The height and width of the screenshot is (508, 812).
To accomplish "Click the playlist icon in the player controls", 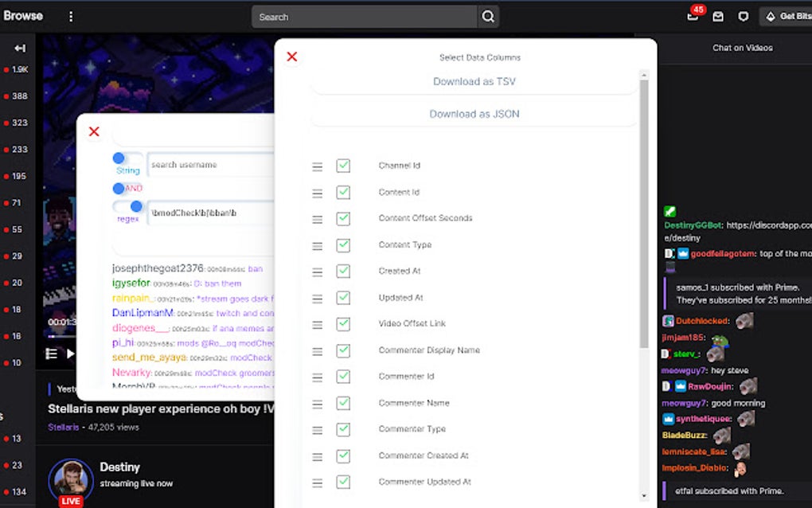I will pyautogui.click(x=51, y=354).
